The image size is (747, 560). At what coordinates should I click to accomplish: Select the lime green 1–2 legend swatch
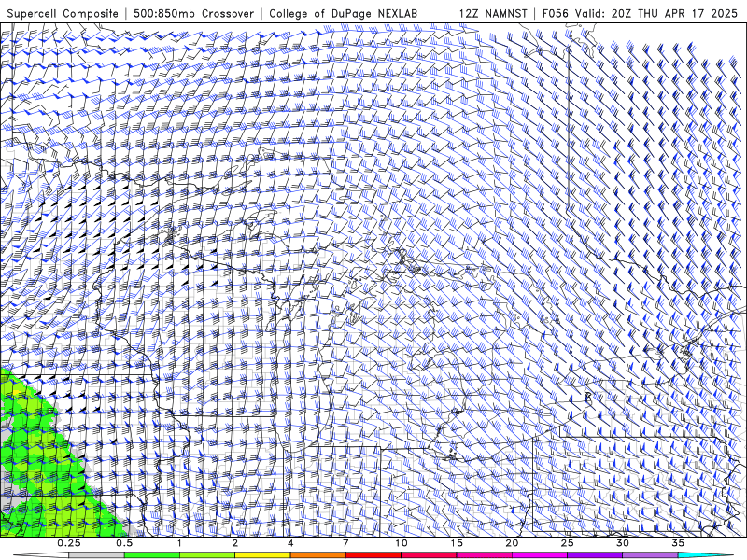coord(206,555)
